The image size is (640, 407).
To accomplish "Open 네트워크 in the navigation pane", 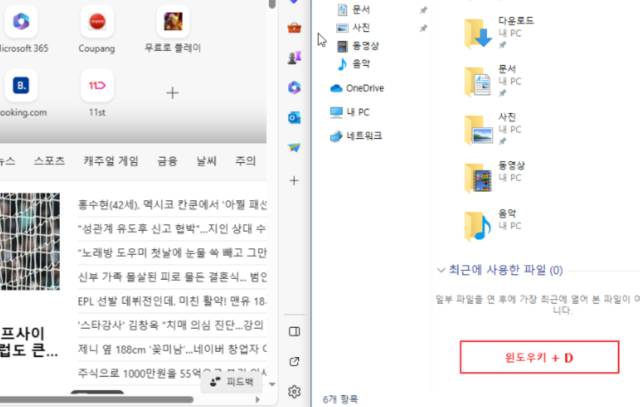I will pyautogui.click(x=363, y=135).
